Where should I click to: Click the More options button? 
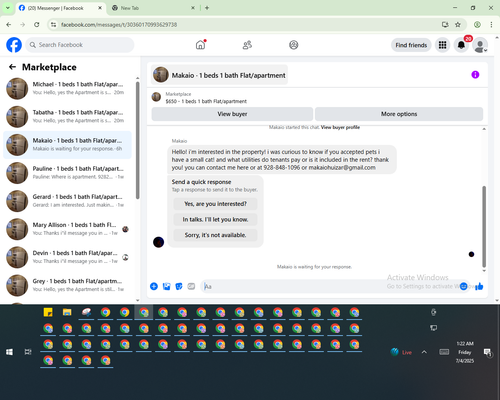399,114
